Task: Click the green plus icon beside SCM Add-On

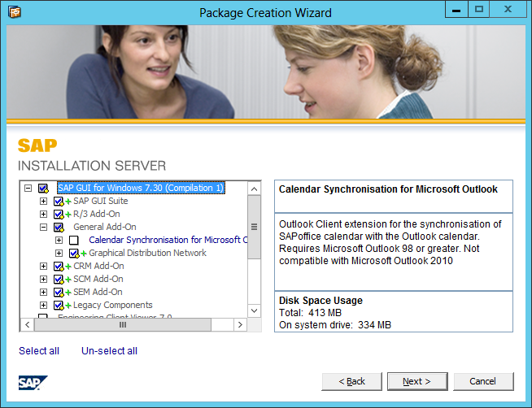Action: pyautogui.click(x=68, y=280)
